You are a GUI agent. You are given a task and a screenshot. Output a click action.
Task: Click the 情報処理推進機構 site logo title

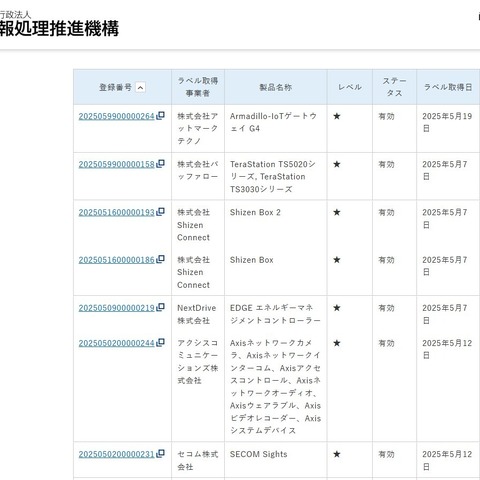tap(59, 28)
